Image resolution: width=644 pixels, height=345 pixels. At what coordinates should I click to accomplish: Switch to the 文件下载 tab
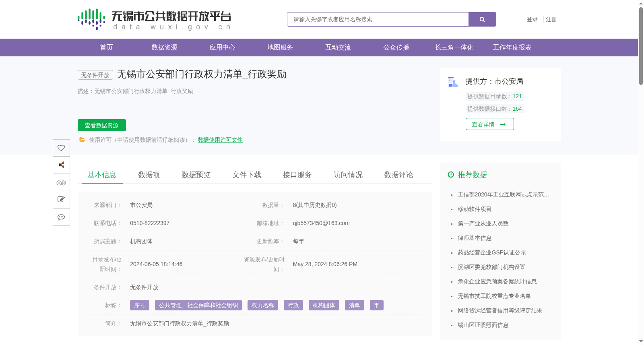[x=247, y=175]
